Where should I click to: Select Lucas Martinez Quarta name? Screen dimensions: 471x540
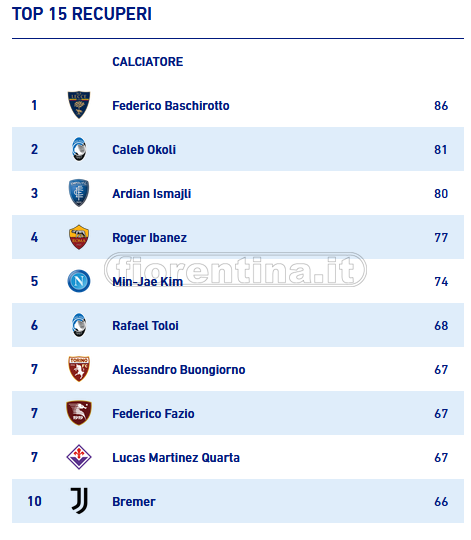pyautogui.click(x=176, y=458)
